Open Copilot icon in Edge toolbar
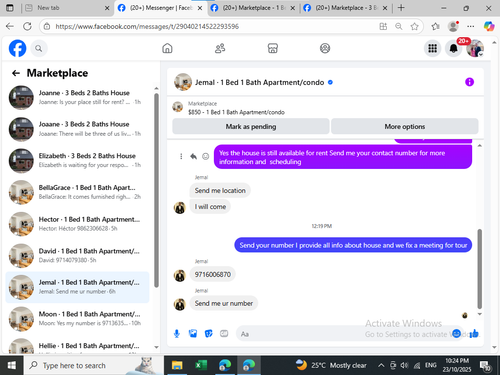The height and width of the screenshot is (375, 500). [489, 26]
